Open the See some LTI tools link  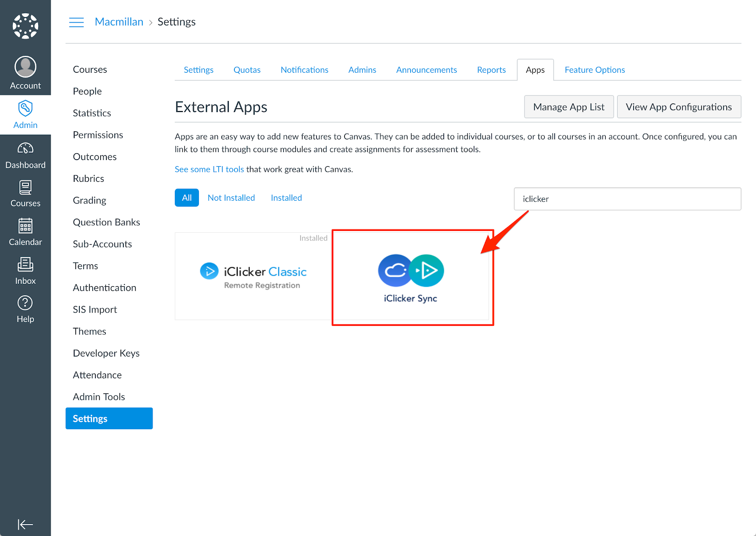click(x=209, y=169)
